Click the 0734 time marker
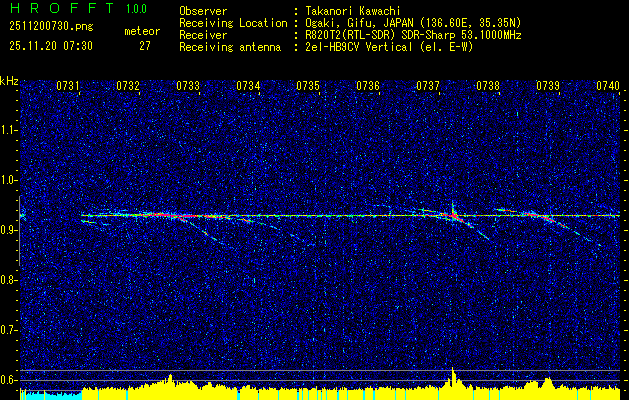The height and width of the screenshot is (400, 629). point(248,85)
